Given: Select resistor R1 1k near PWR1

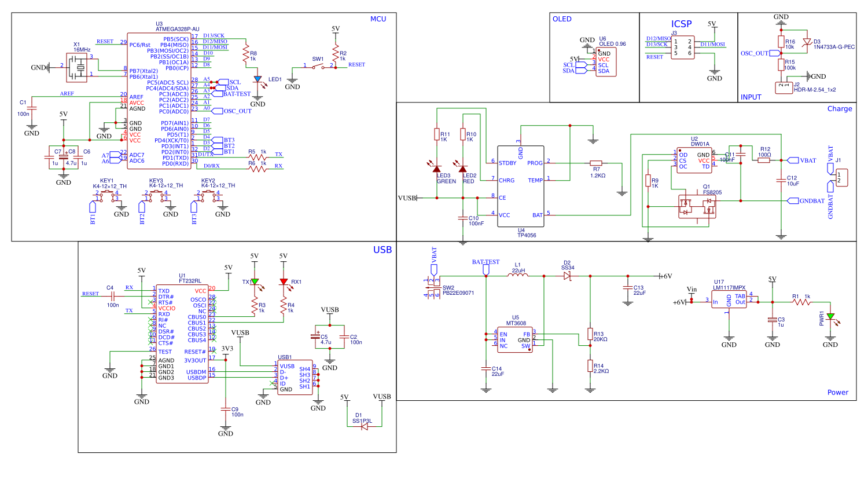Looking at the screenshot, I should point(801,302).
